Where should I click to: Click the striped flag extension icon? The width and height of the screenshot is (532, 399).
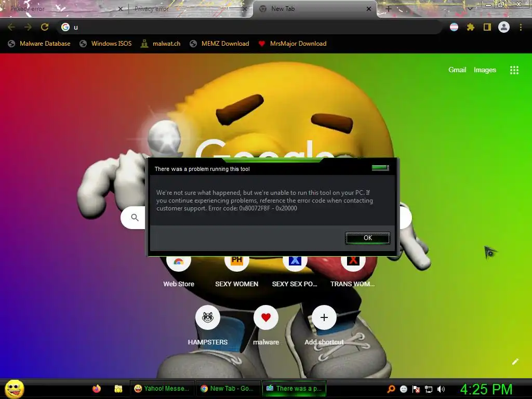454,27
